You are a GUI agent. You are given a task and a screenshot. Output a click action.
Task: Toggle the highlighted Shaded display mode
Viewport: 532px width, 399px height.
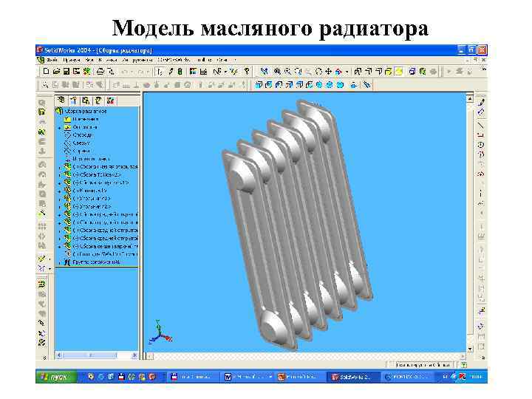coord(399,72)
